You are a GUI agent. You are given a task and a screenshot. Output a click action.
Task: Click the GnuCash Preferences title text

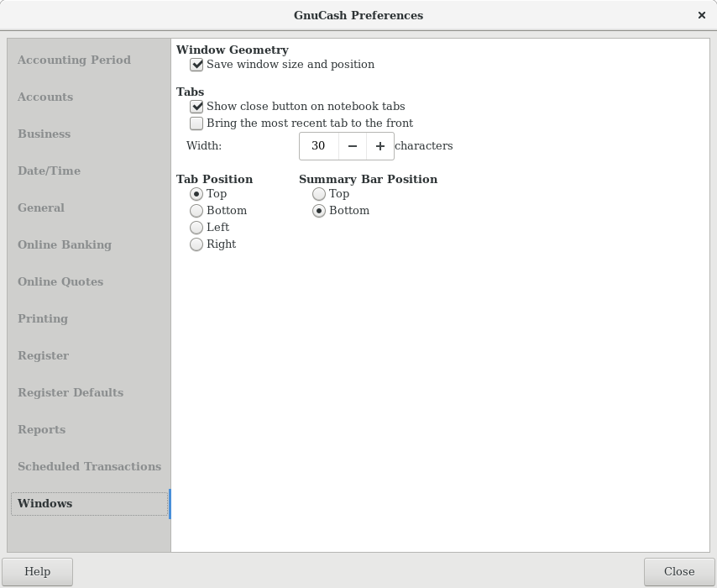[x=358, y=16]
